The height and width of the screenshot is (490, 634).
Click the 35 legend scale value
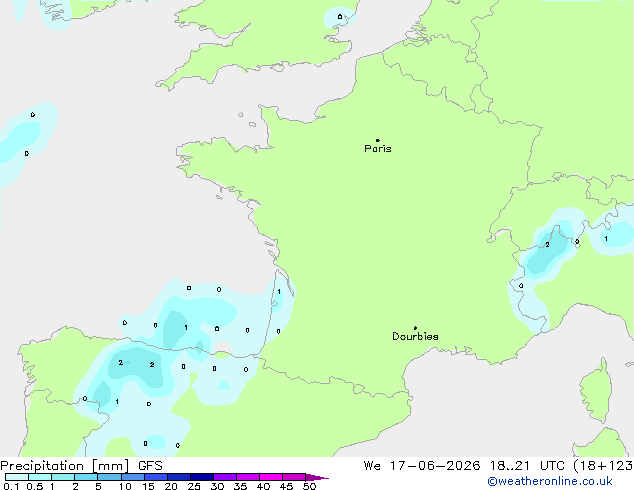coord(240,486)
